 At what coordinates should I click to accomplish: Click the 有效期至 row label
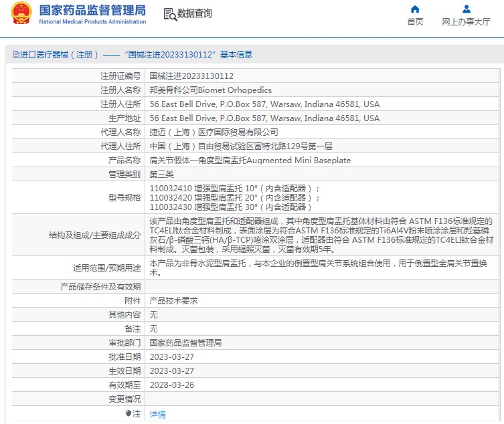(124, 385)
